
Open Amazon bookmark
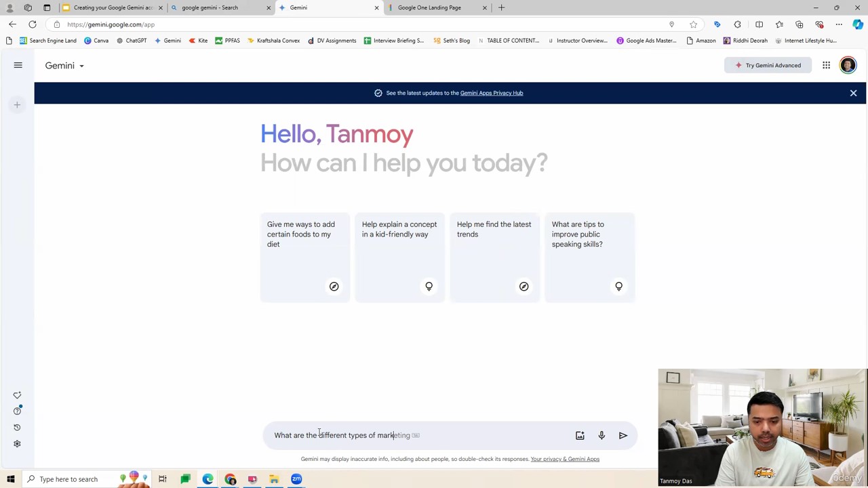tap(701, 41)
